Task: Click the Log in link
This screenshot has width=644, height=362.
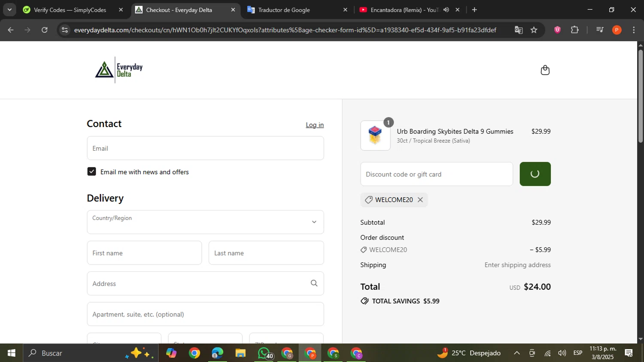Action: [x=315, y=125]
